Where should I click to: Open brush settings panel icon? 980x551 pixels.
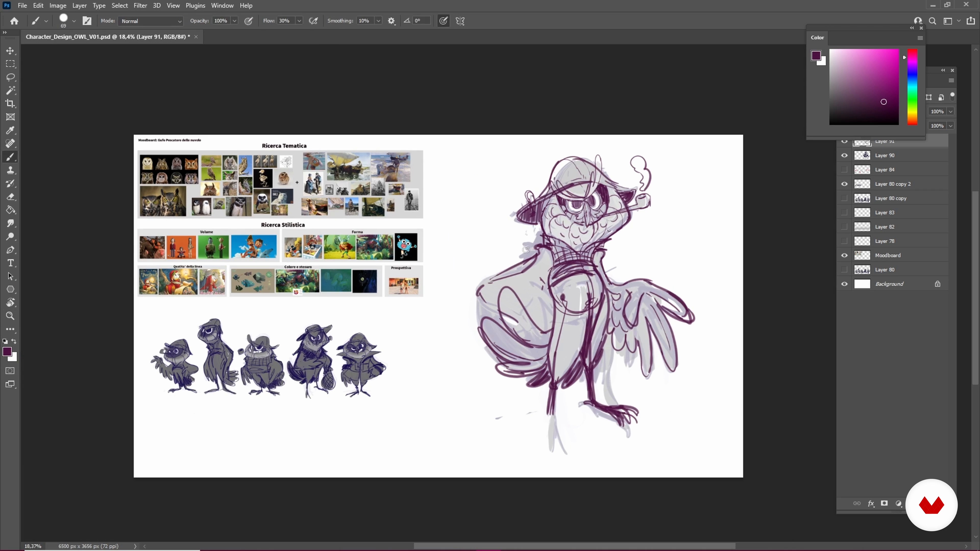87,21
